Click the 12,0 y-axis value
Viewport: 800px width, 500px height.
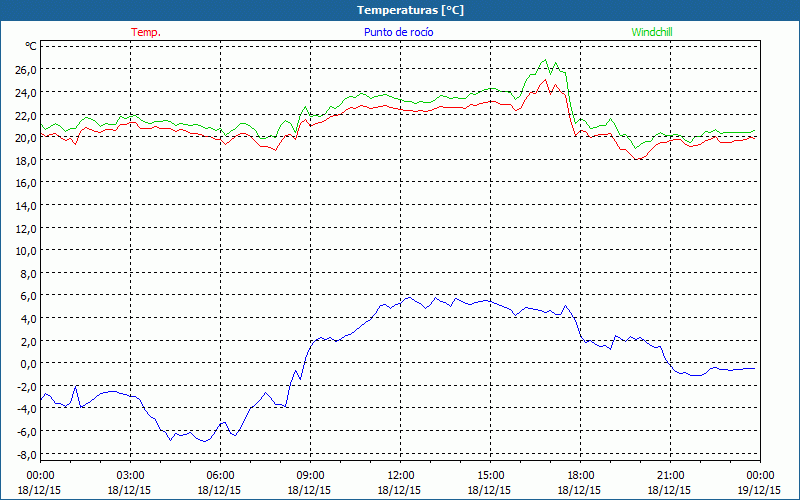pyautogui.click(x=26, y=229)
